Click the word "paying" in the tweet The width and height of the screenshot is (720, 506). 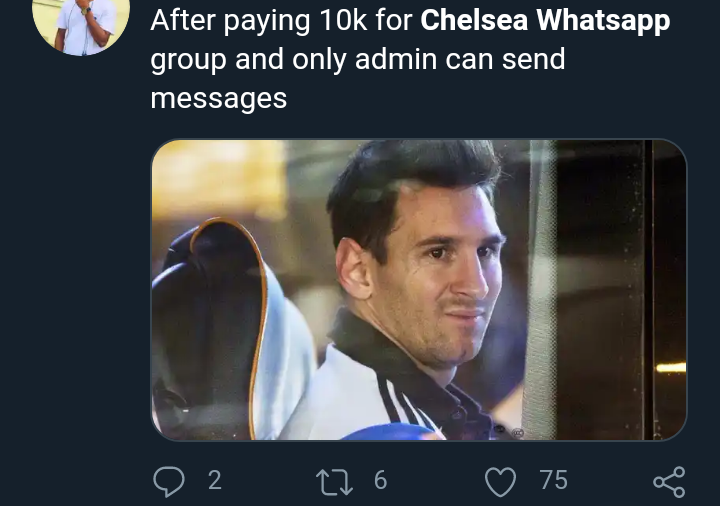(x=268, y=22)
